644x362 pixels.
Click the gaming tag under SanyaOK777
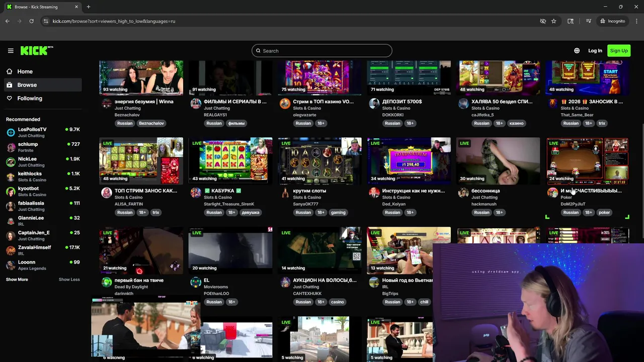click(x=338, y=213)
